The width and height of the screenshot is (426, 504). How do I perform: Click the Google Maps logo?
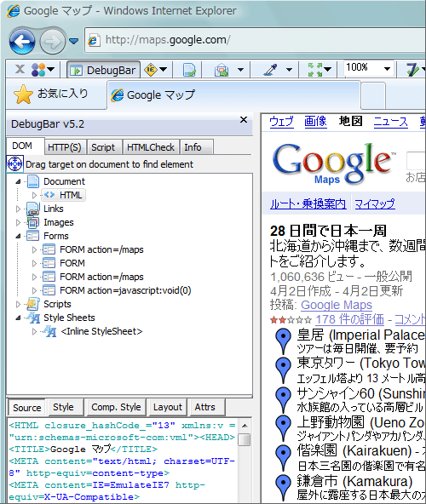tap(333, 163)
